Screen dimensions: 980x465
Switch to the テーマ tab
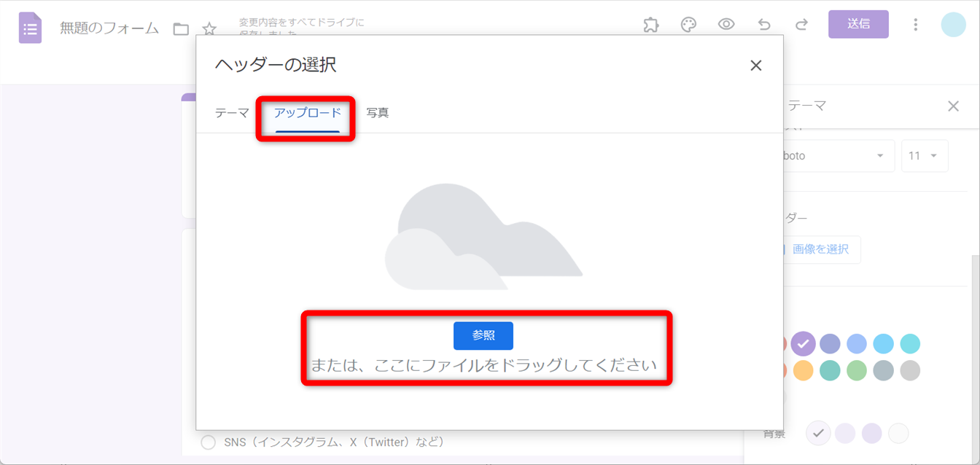point(232,113)
